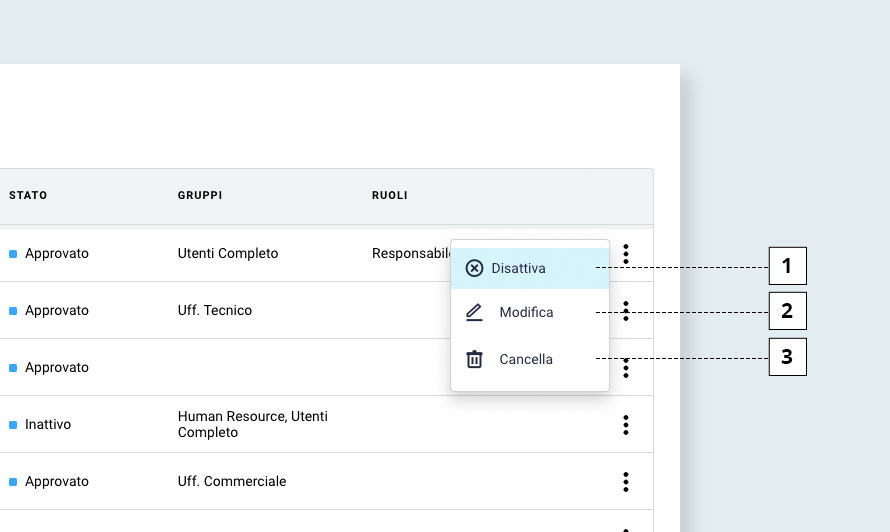
Task: Click the RUOLI column header
Action: tap(389, 195)
